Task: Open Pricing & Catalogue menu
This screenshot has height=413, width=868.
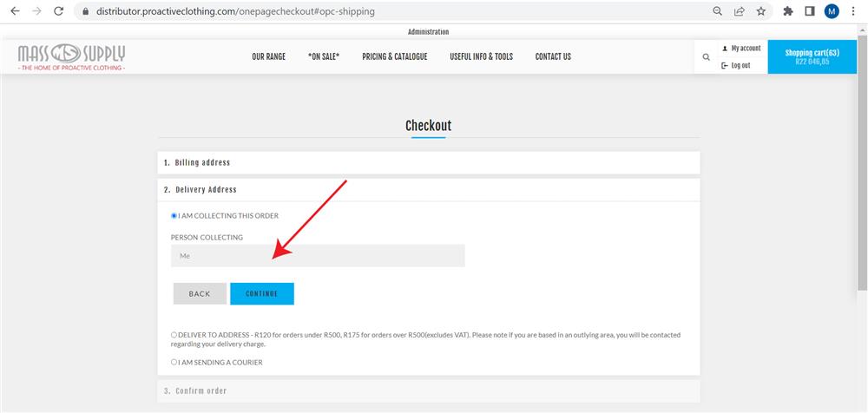Action: (x=394, y=57)
